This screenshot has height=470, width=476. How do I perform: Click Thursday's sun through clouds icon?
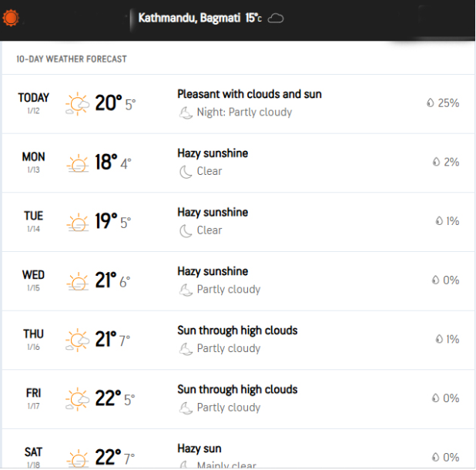tap(78, 340)
